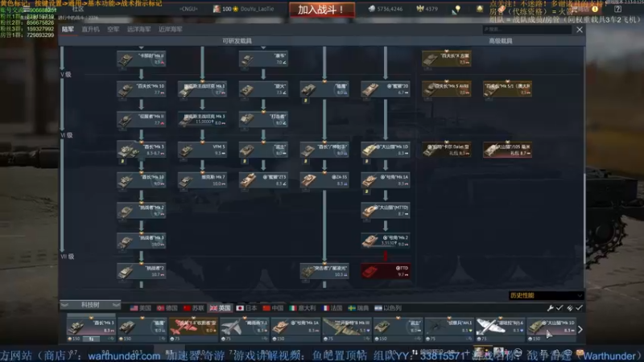The image size is (644, 362).
Task: Select crew slot with "号角" Mk 1A
Action: [295, 329]
